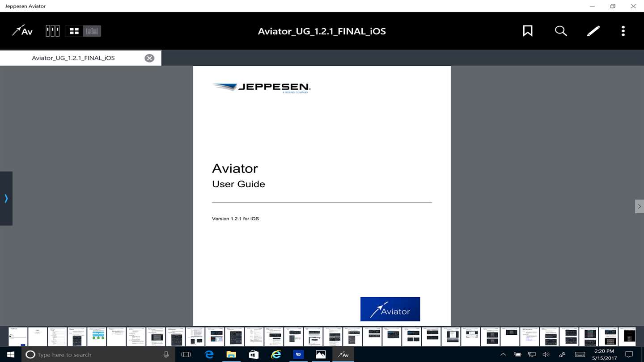Click the "User Guide" subtitle text

tap(238, 184)
